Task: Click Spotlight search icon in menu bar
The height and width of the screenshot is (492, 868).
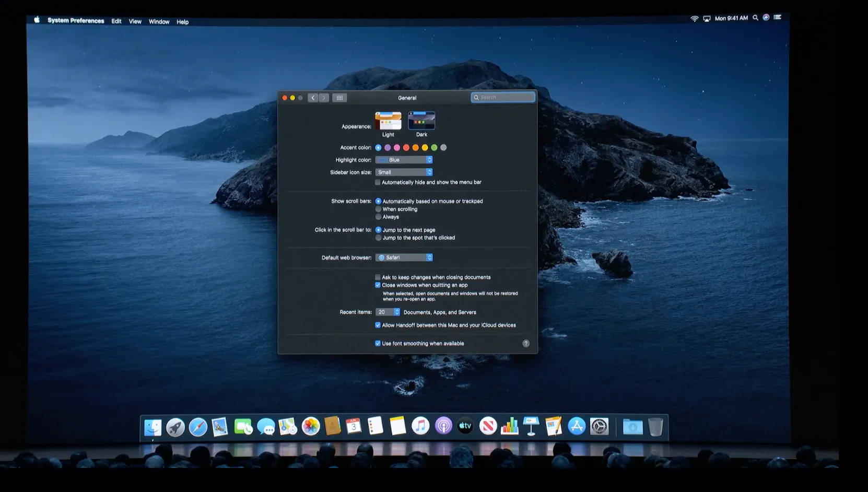Action: pyautogui.click(x=755, y=18)
